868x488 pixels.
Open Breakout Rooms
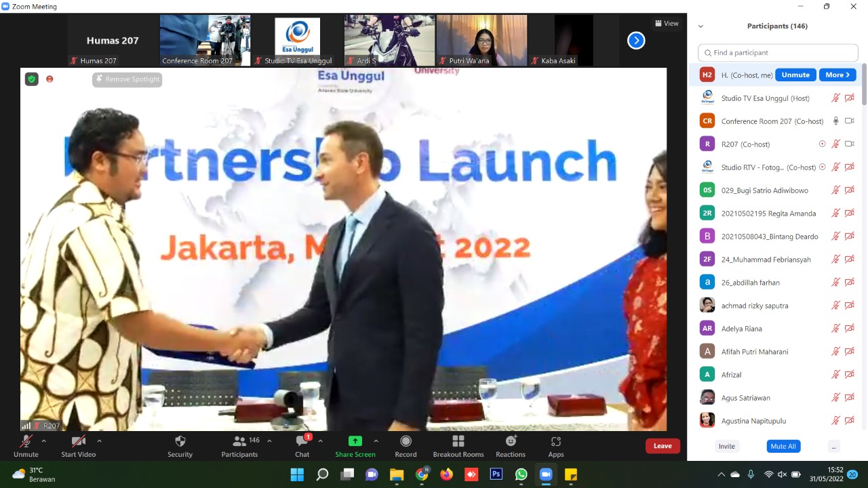[x=458, y=446]
